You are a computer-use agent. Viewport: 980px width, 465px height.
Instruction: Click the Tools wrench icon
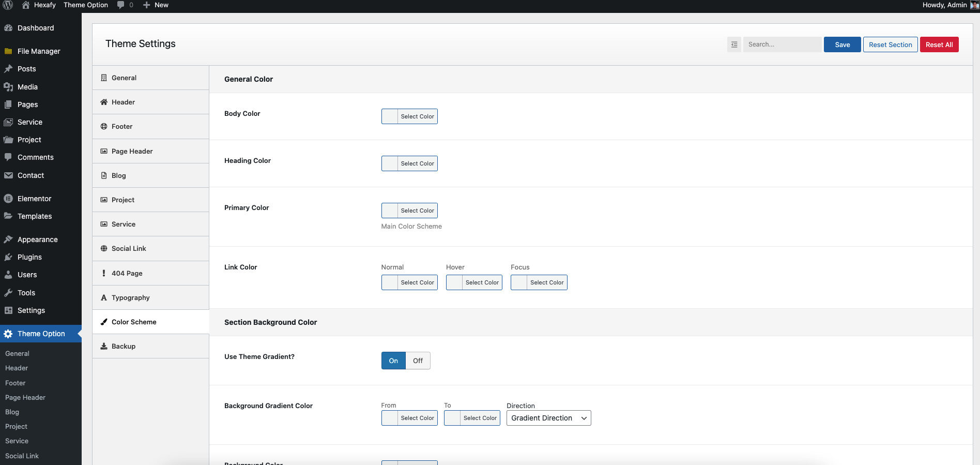point(8,293)
